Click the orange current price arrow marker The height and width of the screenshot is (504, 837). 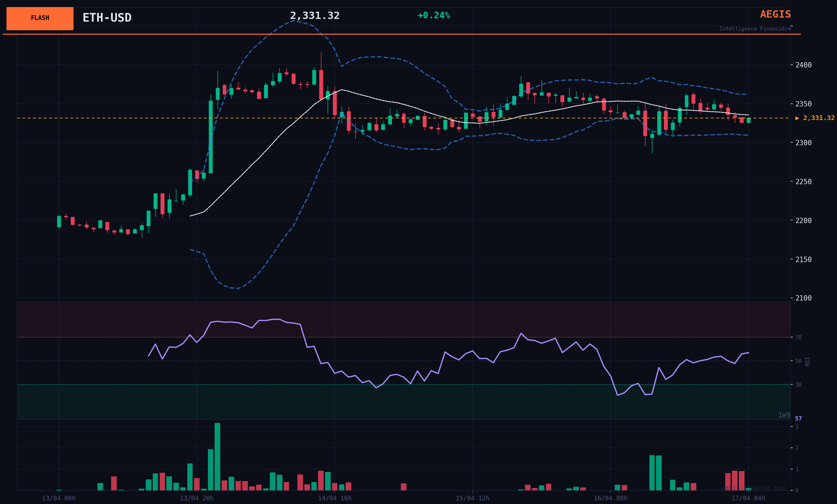tap(797, 118)
